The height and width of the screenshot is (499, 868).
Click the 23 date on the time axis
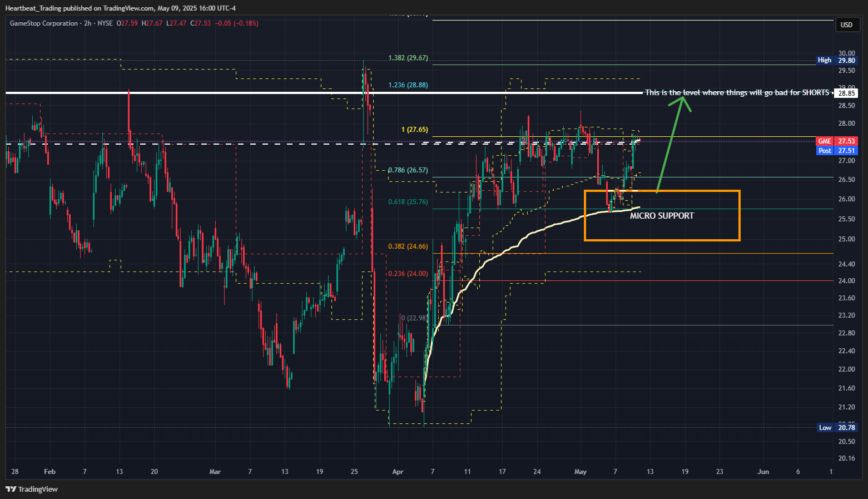(x=720, y=472)
